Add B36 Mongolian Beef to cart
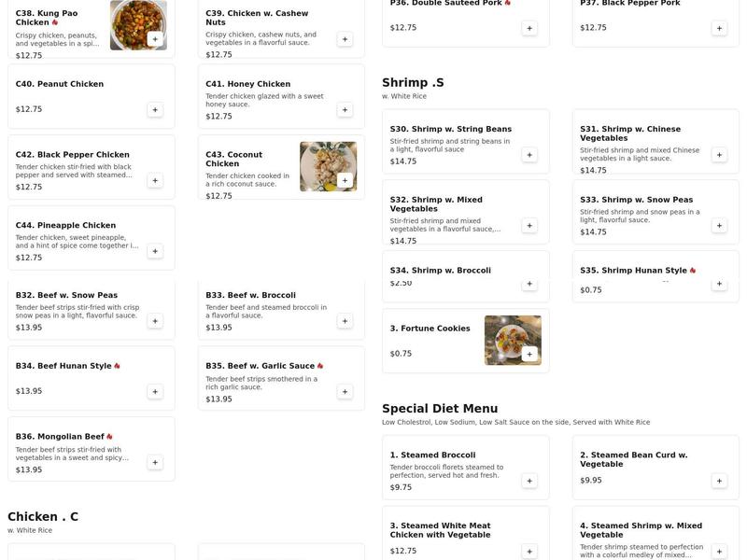Screen dimensions: 747x560 (x=155, y=462)
